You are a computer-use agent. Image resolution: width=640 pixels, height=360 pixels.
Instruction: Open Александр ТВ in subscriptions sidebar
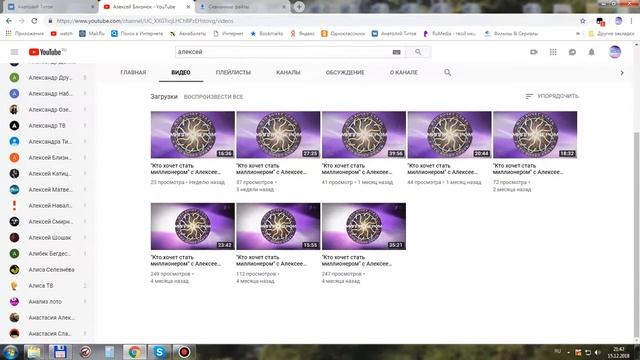(47, 126)
